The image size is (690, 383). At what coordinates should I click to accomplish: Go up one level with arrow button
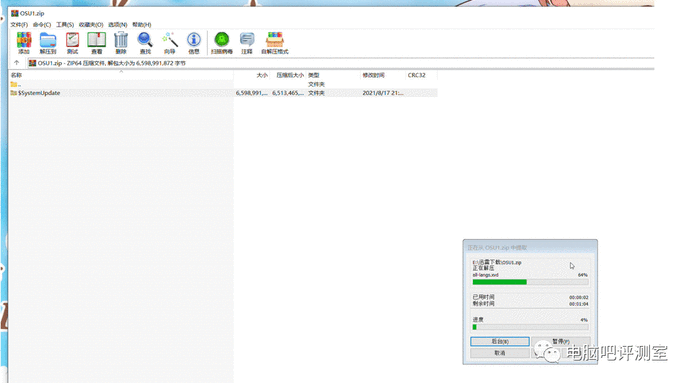coord(16,63)
